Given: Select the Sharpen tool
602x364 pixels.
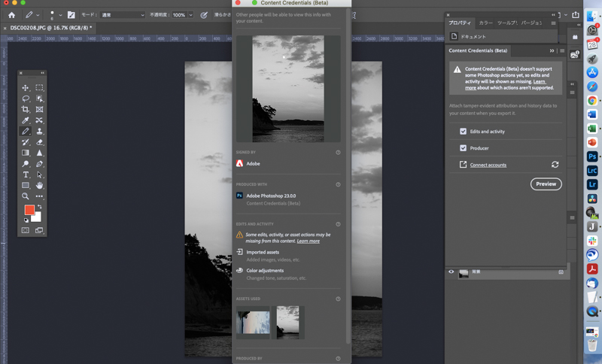Looking at the screenshot, I should [39, 153].
